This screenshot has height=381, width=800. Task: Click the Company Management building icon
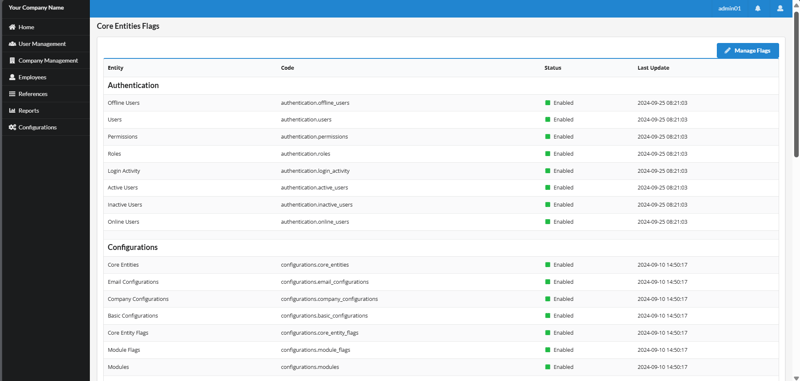(12, 60)
